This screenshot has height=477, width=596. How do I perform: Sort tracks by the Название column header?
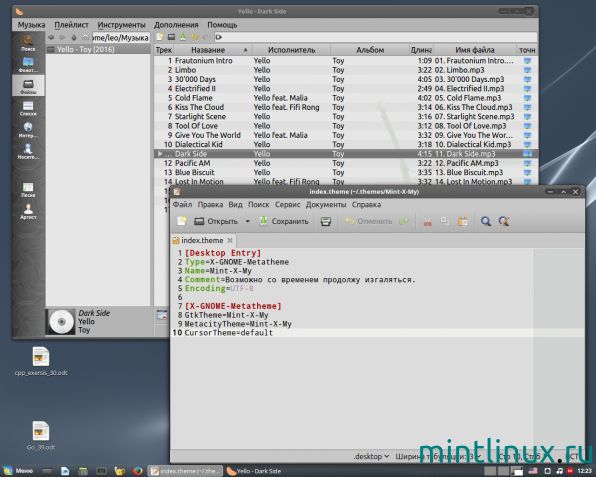click(212, 50)
